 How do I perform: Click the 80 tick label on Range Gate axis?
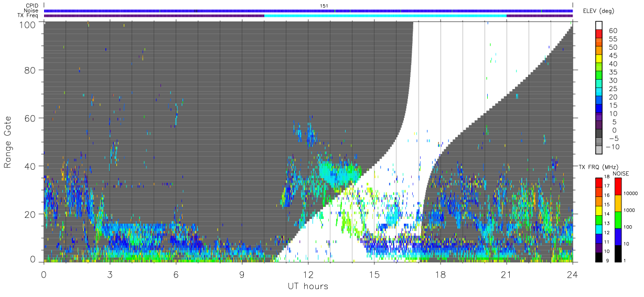[30, 71]
